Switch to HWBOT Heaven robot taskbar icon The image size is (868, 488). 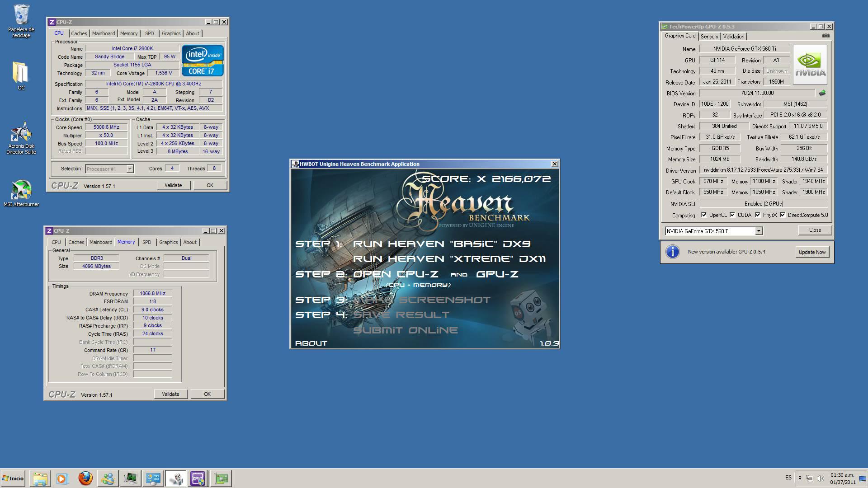click(x=176, y=479)
